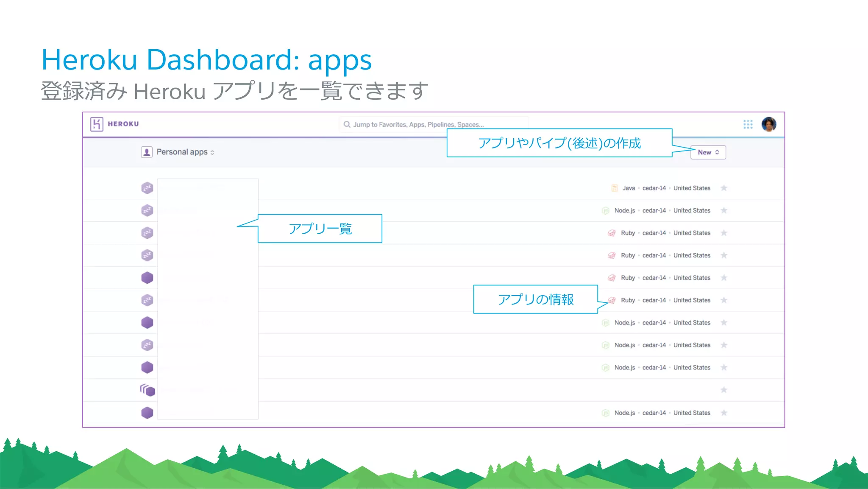868x489 pixels.
Task: Open the nine-dot apps grid menu
Action: pos(748,124)
